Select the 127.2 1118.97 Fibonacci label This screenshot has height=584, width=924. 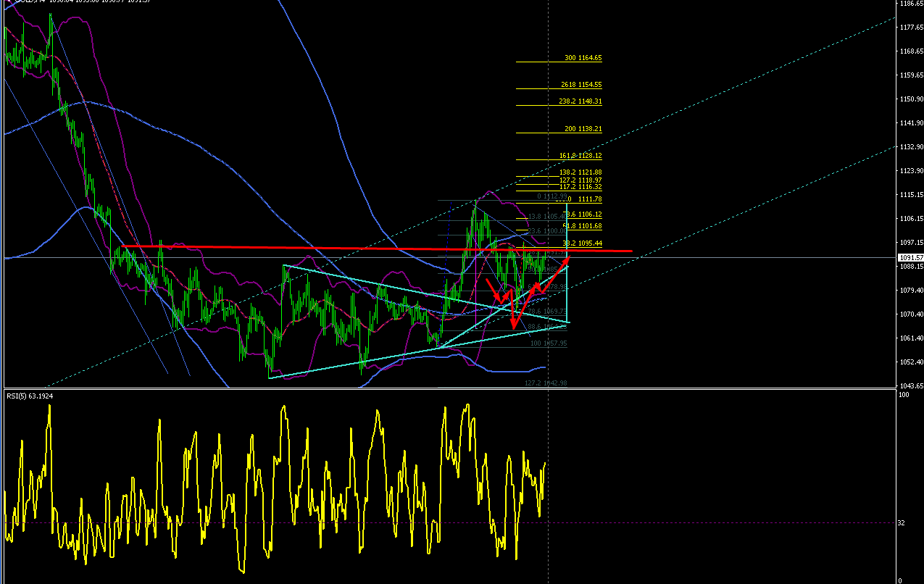581,180
